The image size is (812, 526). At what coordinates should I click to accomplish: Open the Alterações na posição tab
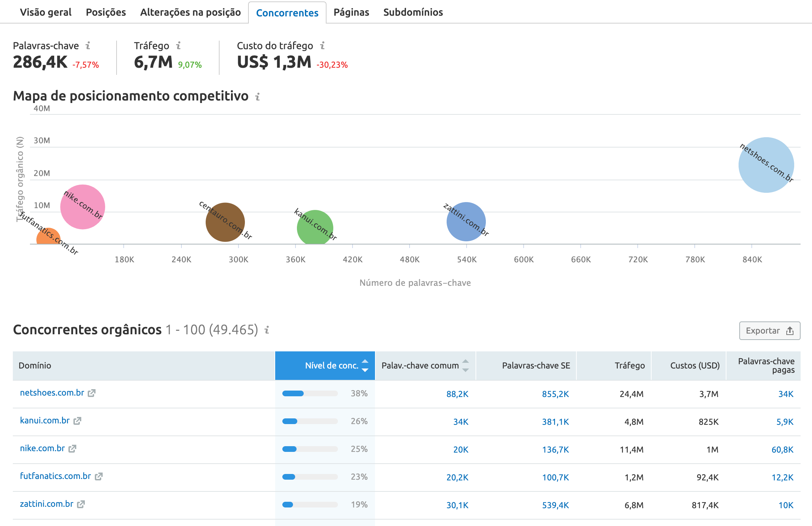pyautogui.click(x=190, y=12)
